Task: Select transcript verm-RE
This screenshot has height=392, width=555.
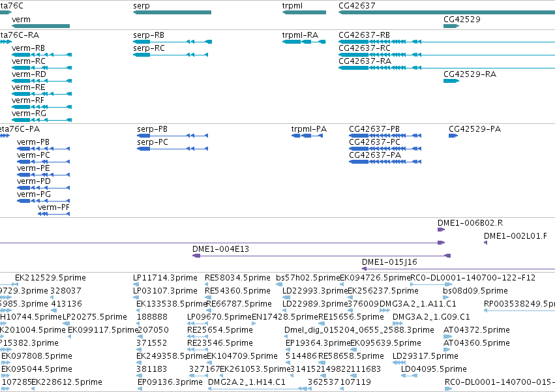Action: coord(28,87)
